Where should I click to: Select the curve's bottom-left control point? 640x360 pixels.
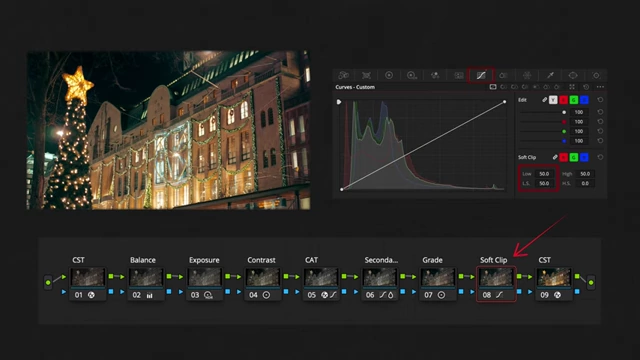[342, 189]
